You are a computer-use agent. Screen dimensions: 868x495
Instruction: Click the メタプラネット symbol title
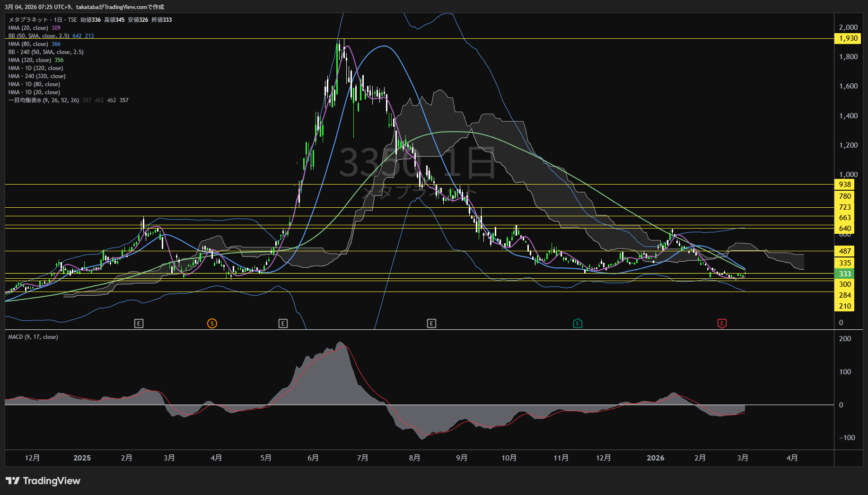(28, 20)
